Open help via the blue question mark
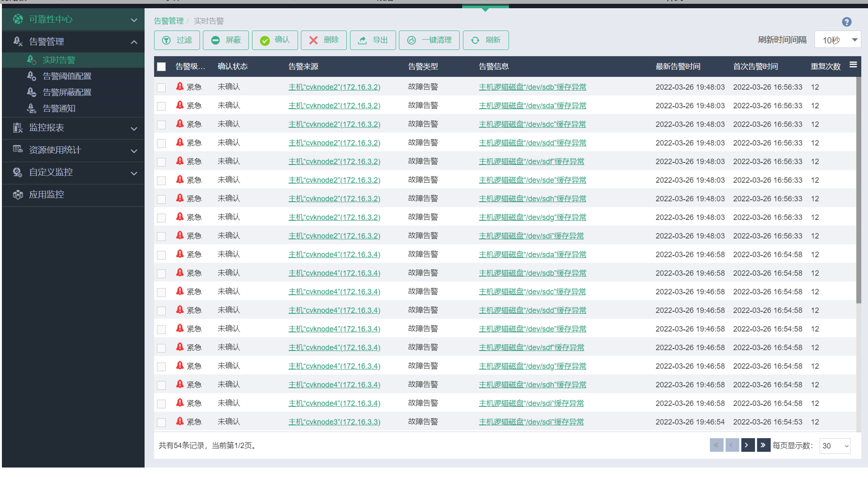This screenshot has width=868, height=477. 846,22
